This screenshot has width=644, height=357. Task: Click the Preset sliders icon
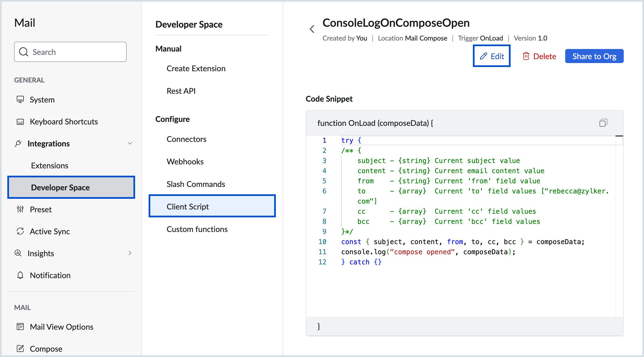(x=20, y=209)
